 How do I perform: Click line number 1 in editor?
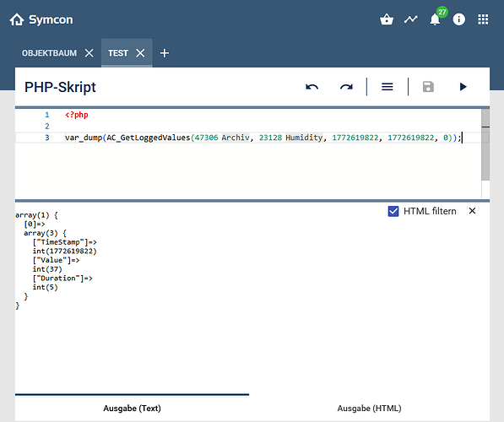pyautogui.click(x=47, y=115)
